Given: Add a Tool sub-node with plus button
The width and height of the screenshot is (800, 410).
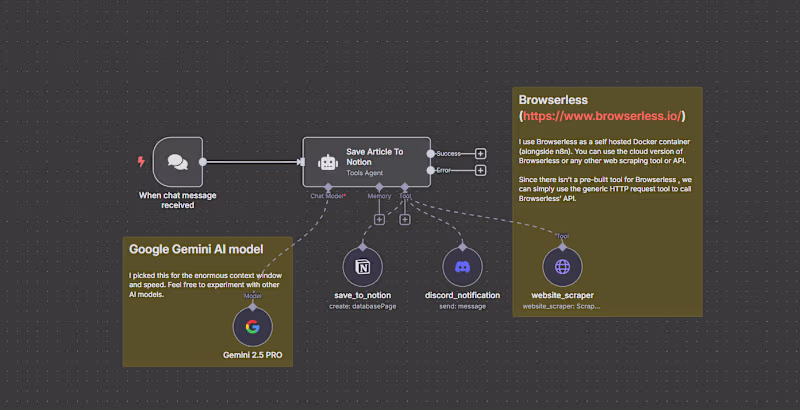Looking at the screenshot, I should [x=405, y=219].
